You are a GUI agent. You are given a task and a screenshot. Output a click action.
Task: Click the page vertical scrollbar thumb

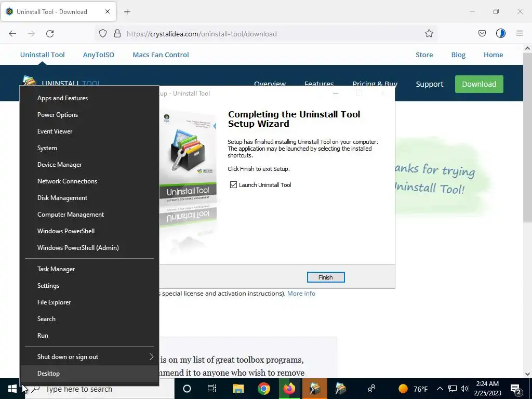click(527, 138)
